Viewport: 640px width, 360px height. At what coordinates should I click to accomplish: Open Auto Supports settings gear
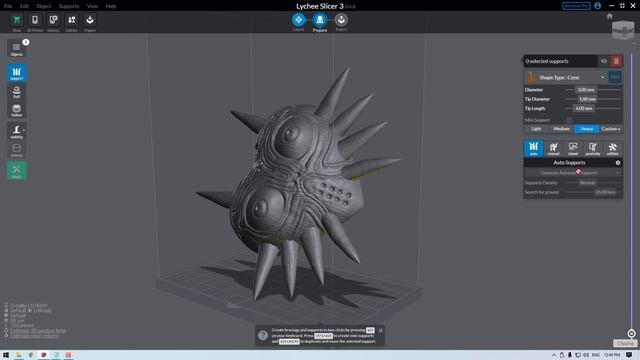tap(618, 163)
